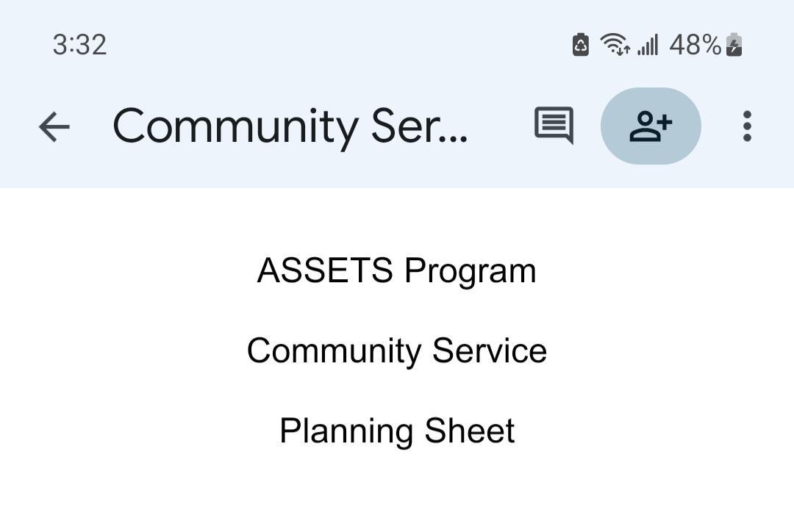Tap the 3:32 clock in status bar
Viewport: 794px width, 532px height.
click(x=79, y=45)
